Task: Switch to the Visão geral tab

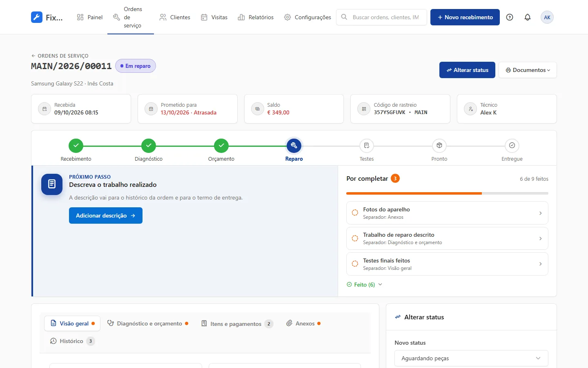Action: tap(72, 323)
